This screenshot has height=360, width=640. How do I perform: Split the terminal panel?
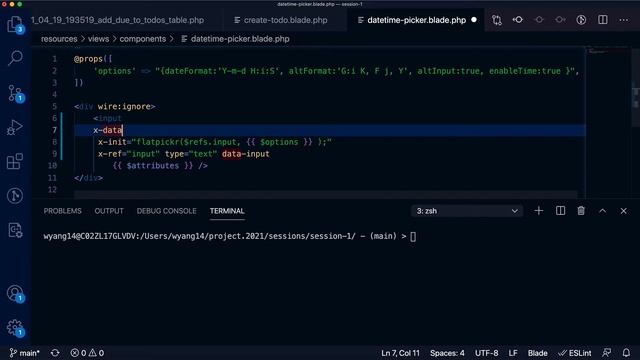tap(560, 211)
